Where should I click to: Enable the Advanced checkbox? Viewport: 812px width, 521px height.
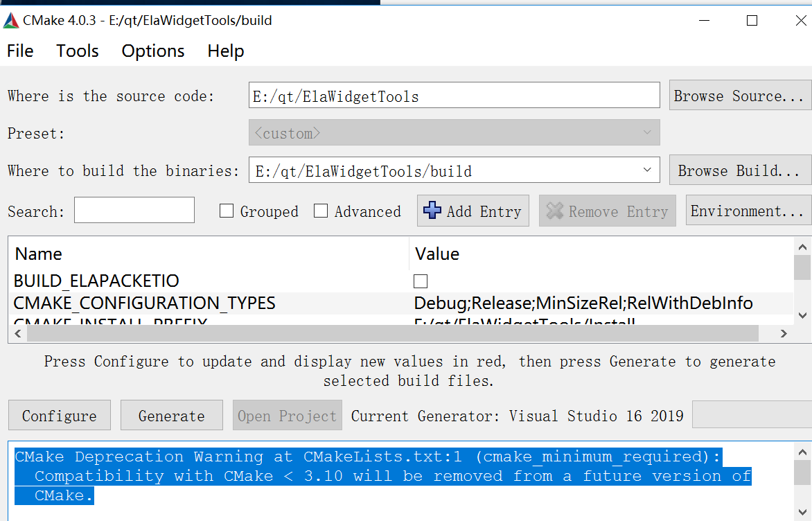[321, 211]
